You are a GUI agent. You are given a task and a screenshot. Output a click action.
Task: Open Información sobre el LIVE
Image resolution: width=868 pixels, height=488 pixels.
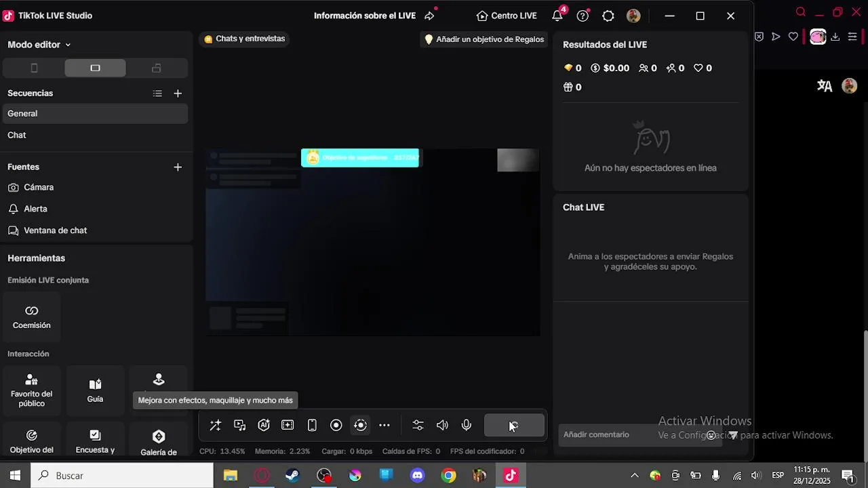pyautogui.click(x=365, y=16)
